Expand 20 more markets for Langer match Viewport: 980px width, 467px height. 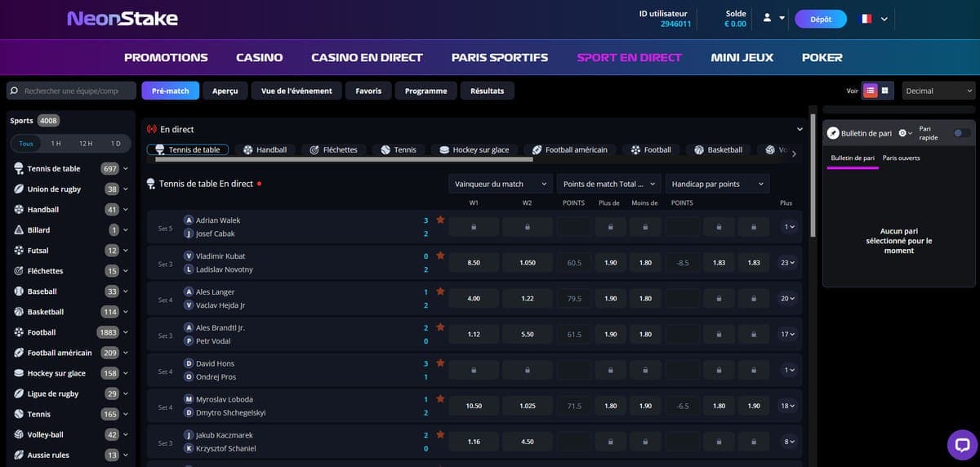coord(787,299)
